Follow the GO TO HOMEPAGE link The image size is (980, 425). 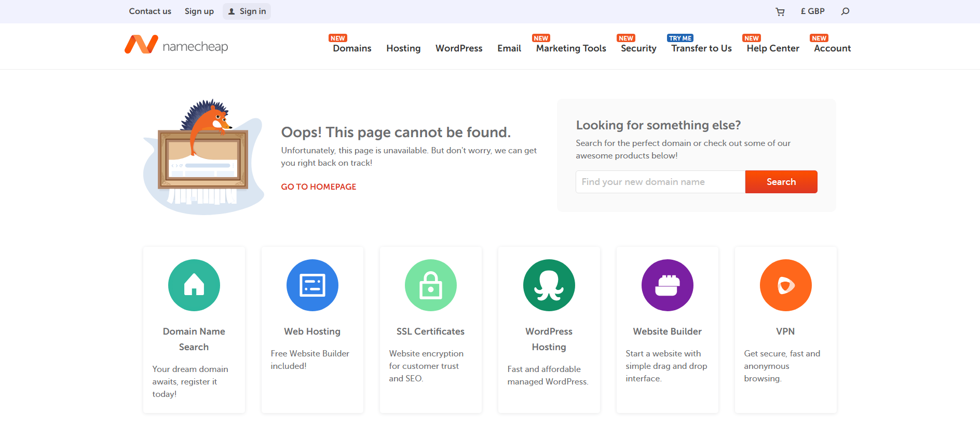pyautogui.click(x=319, y=187)
